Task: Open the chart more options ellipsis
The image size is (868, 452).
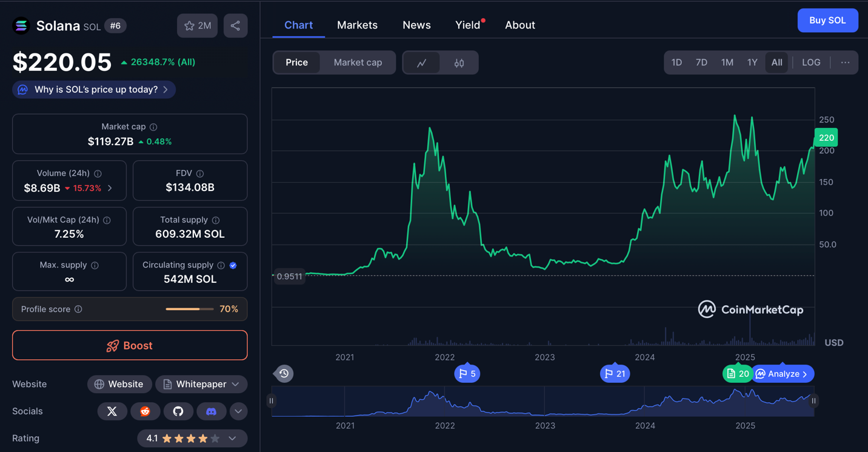Action: point(845,62)
